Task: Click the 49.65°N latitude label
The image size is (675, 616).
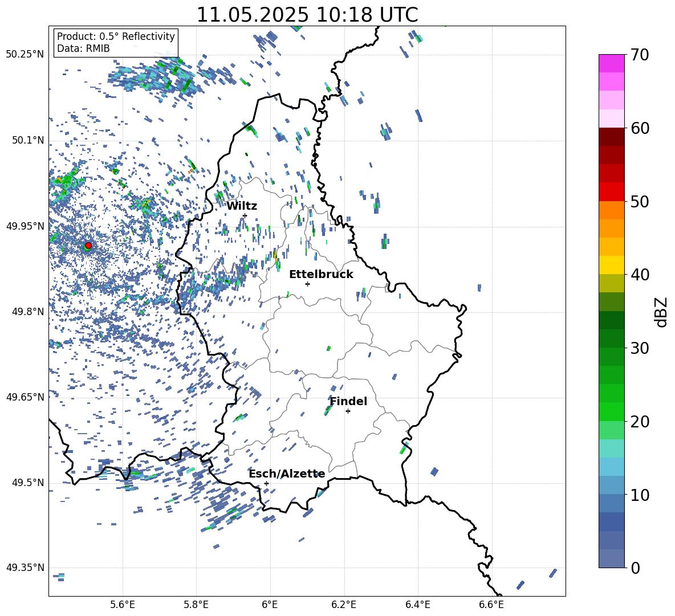Action: pos(25,397)
